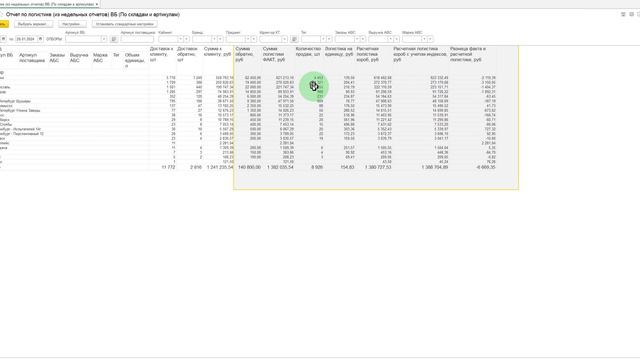Select header Разница факта и расчетной логистики
Viewport: 640px width, 360px height.
[468, 54]
